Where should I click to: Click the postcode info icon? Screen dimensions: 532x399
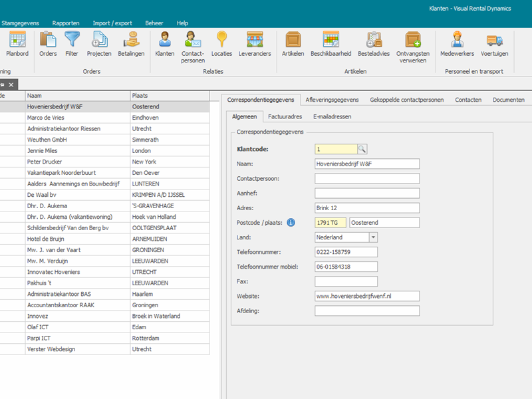(291, 222)
